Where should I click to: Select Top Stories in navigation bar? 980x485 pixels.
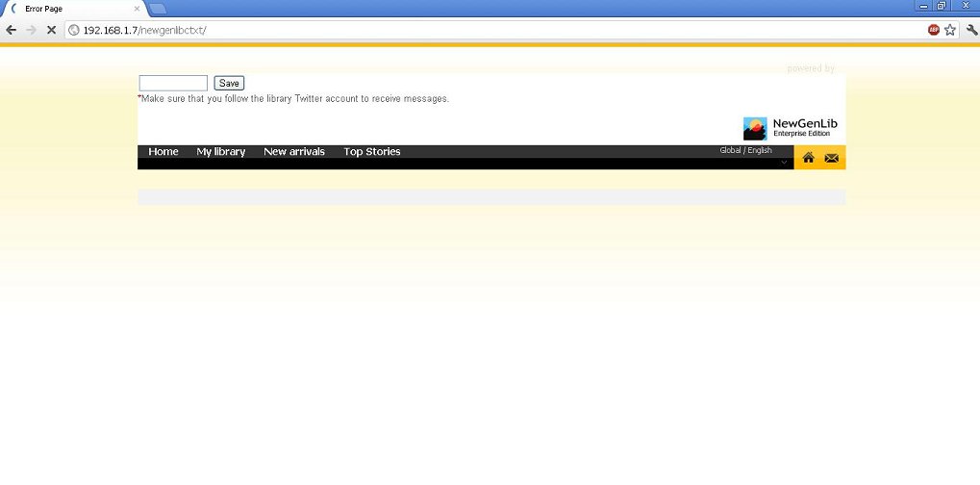point(372,152)
